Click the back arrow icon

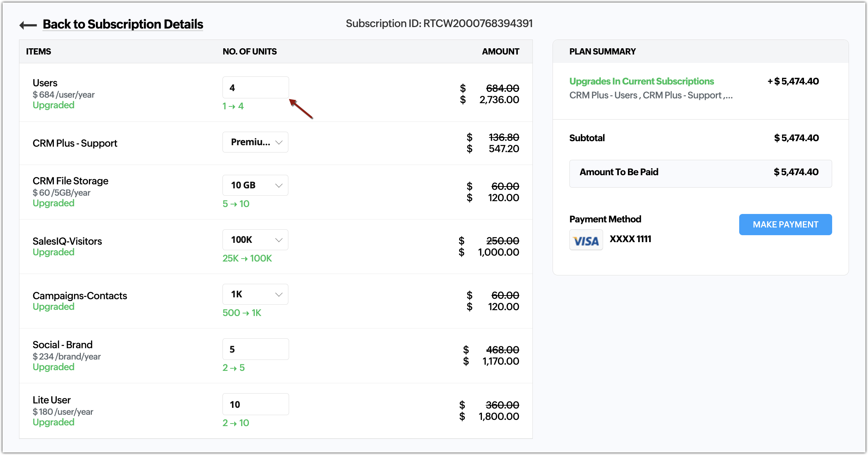coord(28,25)
